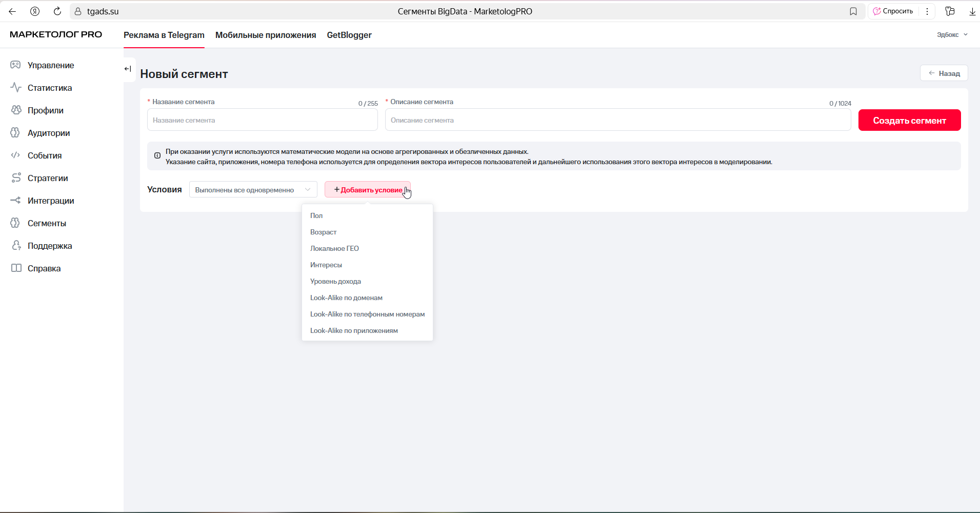The image size is (980, 513).
Task: Reload the page in the browser
Action: [57, 11]
